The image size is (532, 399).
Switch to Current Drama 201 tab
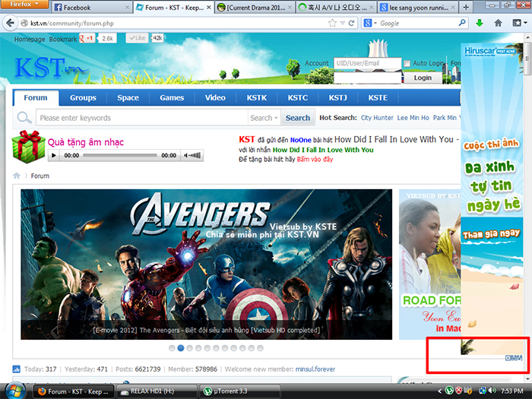255,7
